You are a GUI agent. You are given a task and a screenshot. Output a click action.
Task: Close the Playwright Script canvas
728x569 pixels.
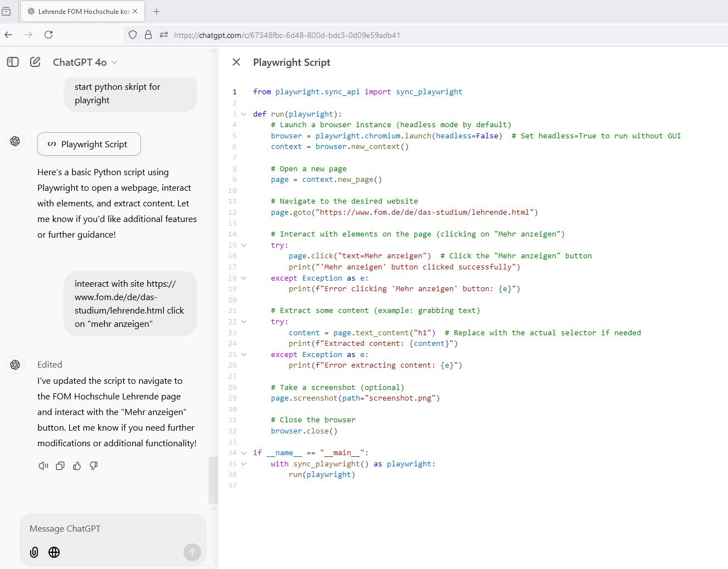236,62
